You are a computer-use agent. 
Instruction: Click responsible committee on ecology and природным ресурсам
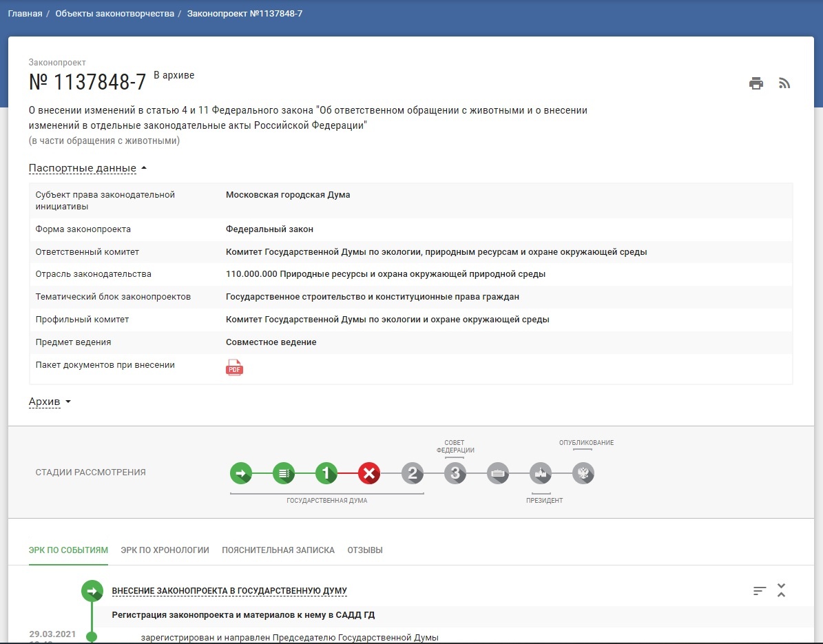(x=436, y=252)
